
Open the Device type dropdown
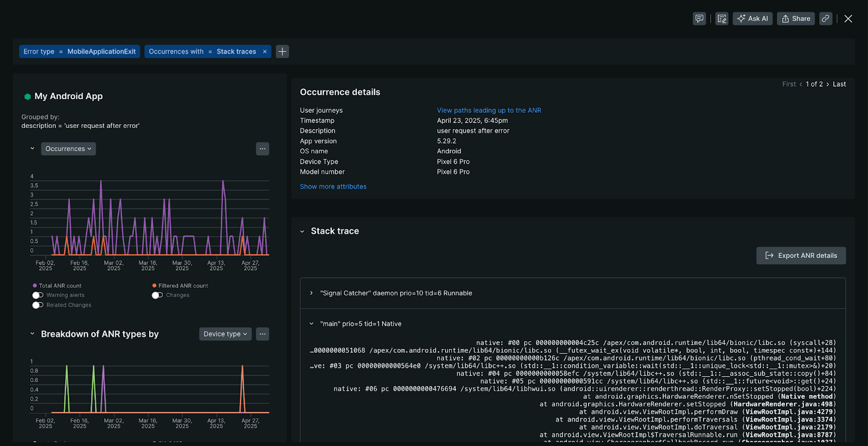[x=225, y=334]
